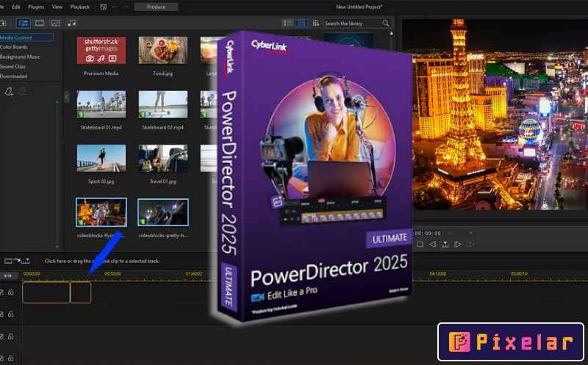Click the Undo arrow icon
The image size is (588, 365).
115,7
